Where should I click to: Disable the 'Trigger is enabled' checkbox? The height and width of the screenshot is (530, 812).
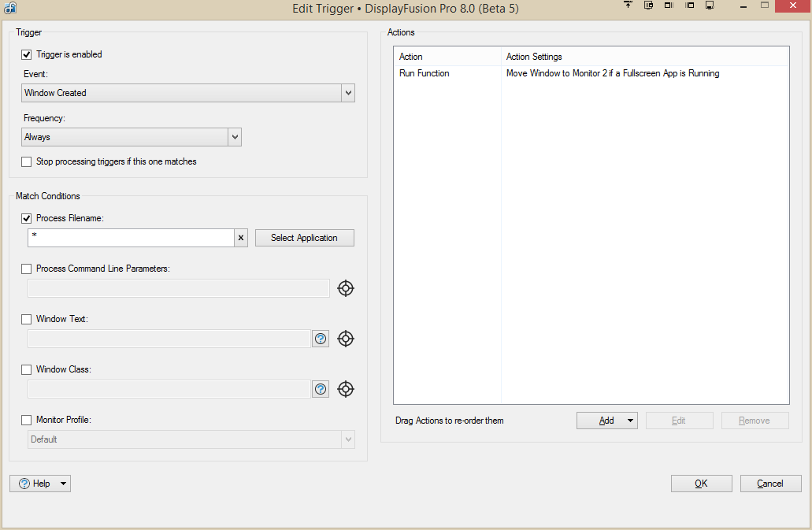click(x=27, y=55)
